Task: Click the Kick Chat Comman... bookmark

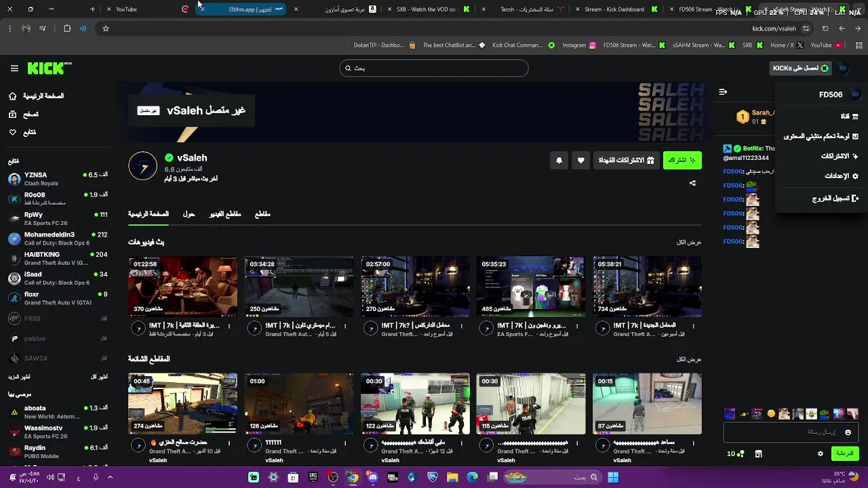Action: [523, 45]
